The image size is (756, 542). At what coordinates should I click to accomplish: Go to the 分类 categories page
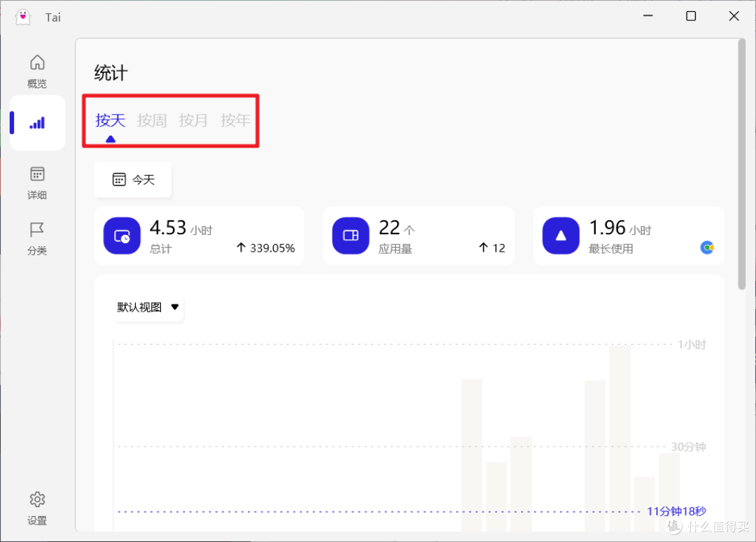coord(37,238)
